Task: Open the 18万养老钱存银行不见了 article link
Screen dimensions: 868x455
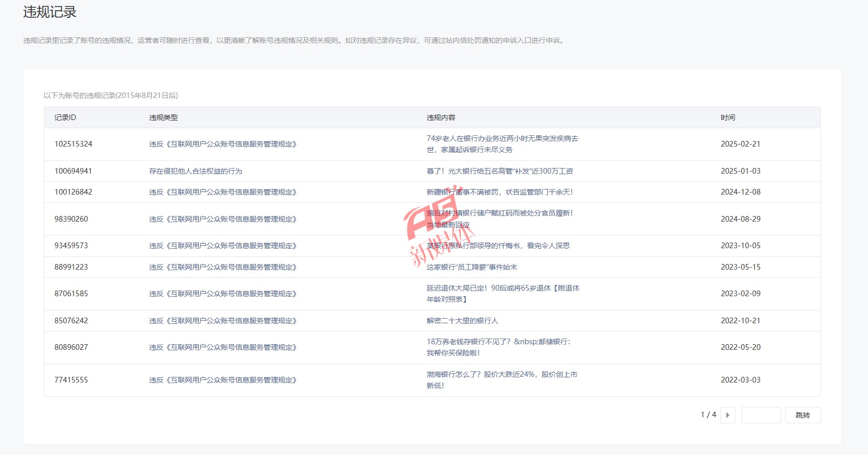Action: pos(498,347)
